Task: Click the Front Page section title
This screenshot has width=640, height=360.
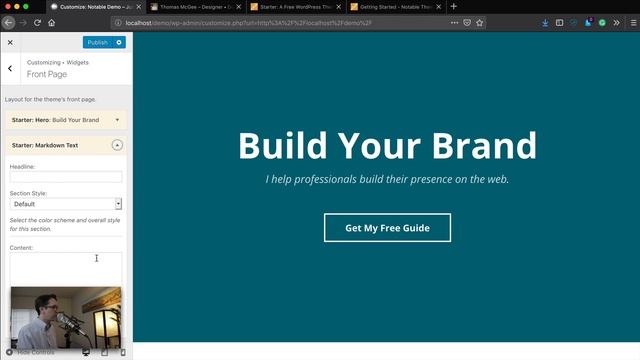Action: coord(47,74)
